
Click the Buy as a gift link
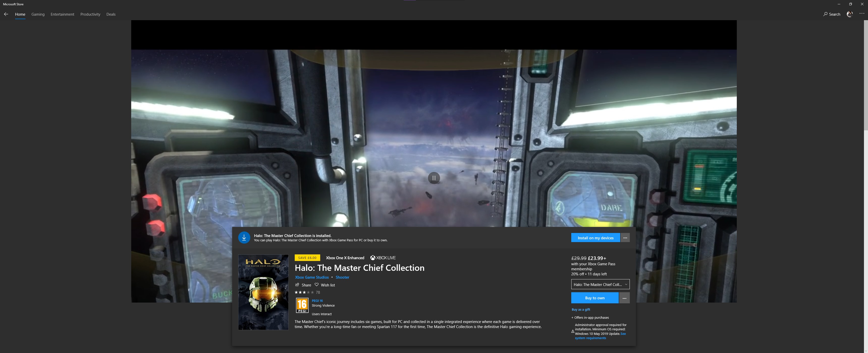pyautogui.click(x=581, y=309)
